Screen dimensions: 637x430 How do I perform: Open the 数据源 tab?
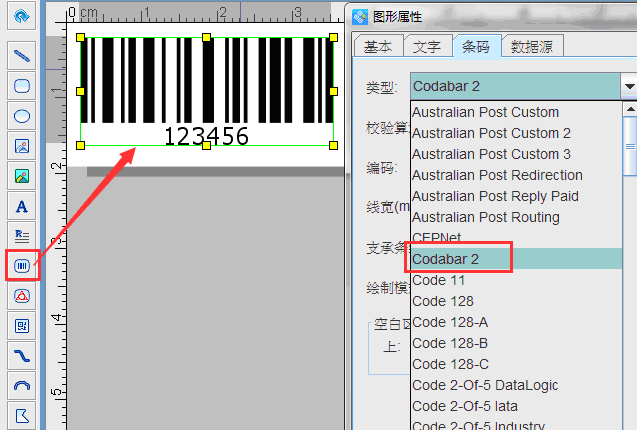click(532, 47)
